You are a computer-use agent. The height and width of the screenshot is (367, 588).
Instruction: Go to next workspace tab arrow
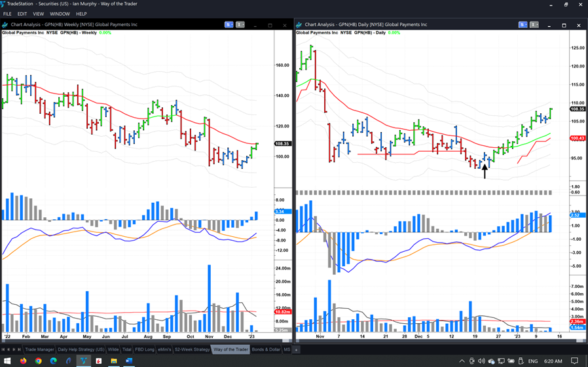(14, 349)
